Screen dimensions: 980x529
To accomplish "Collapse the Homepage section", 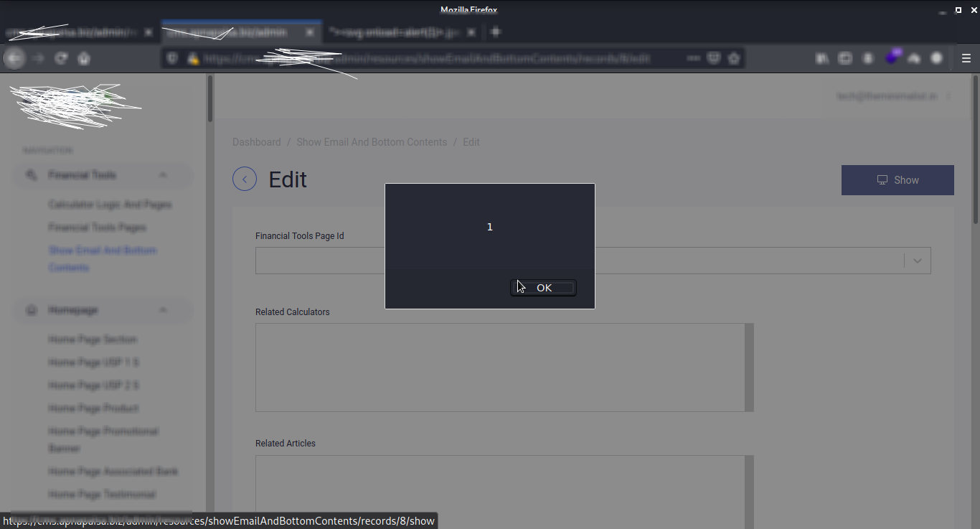I will point(162,310).
